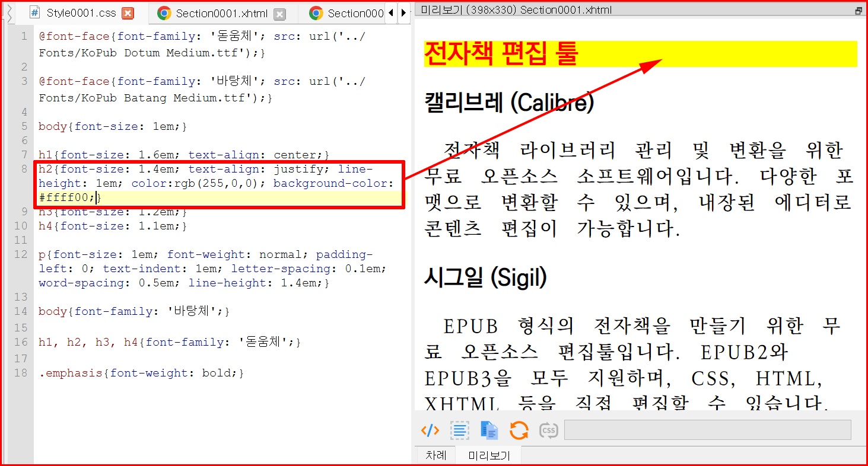Viewport: 868px width, 466px height.
Task: Click body{font-family: '바탕체';} line
Action: [134, 311]
